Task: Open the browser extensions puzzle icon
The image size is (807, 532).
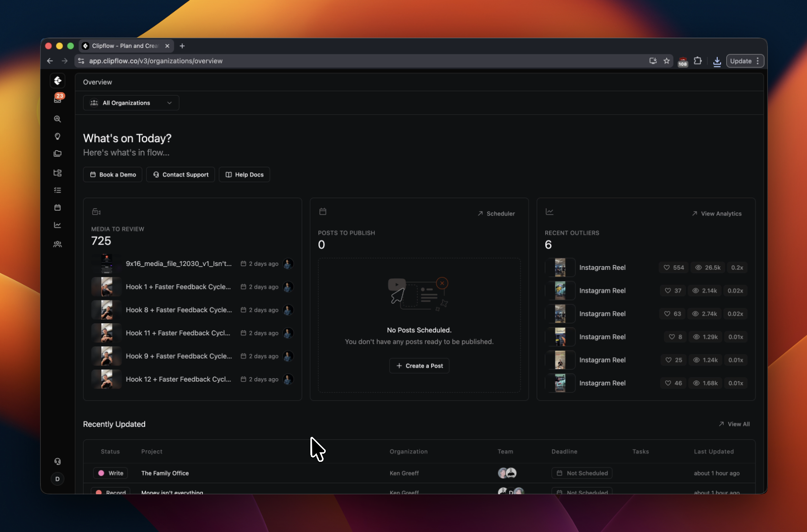Action: point(698,61)
